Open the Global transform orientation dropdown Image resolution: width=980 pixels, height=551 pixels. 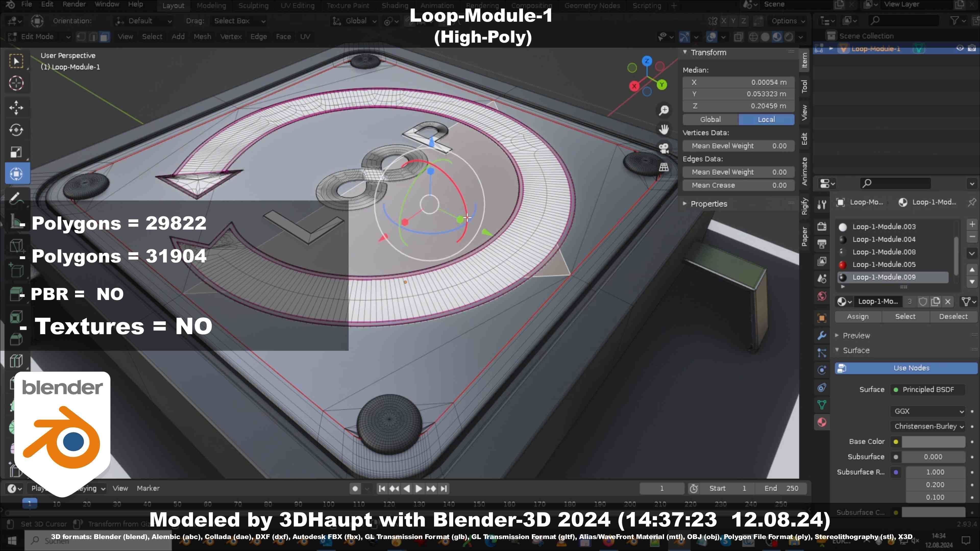(354, 21)
